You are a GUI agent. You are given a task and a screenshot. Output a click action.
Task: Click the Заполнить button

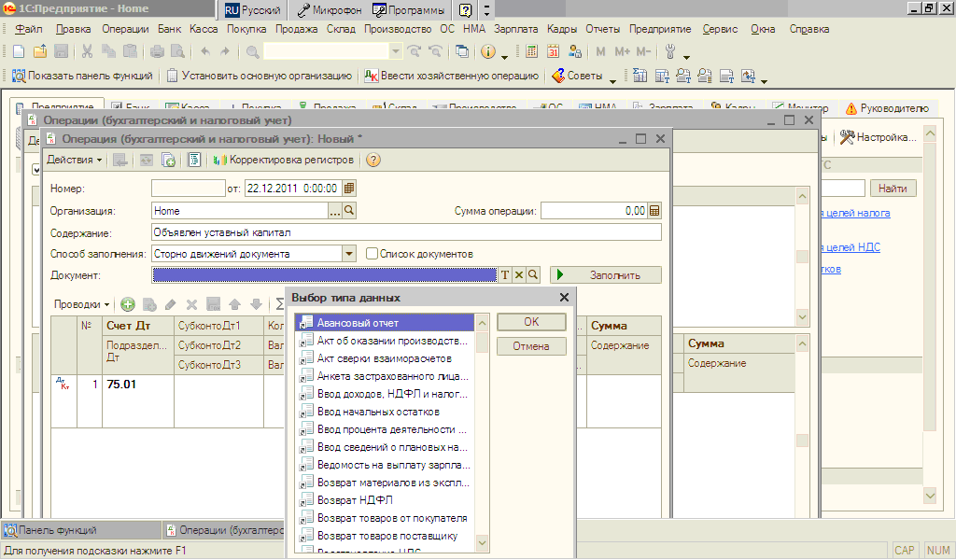click(605, 274)
